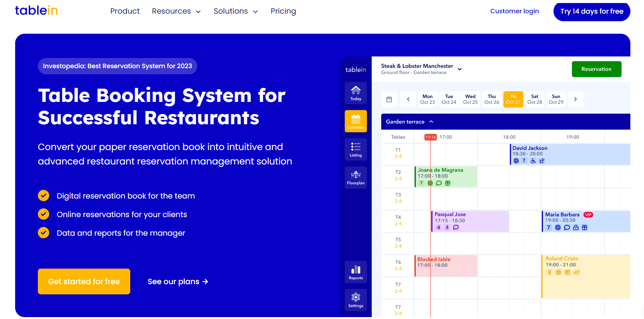Click the tablein logo in header
The height and width of the screenshot is (319, 644).
[x=36, y=10]
